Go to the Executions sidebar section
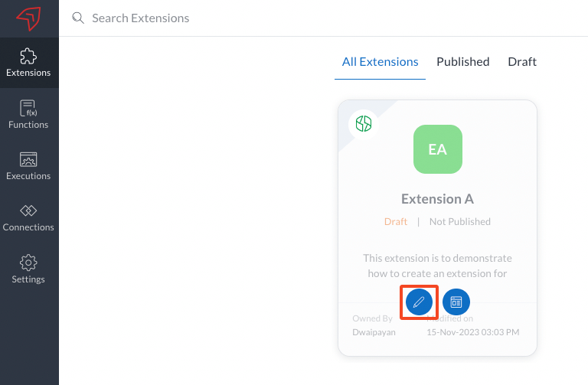 [x=28, y=165]
